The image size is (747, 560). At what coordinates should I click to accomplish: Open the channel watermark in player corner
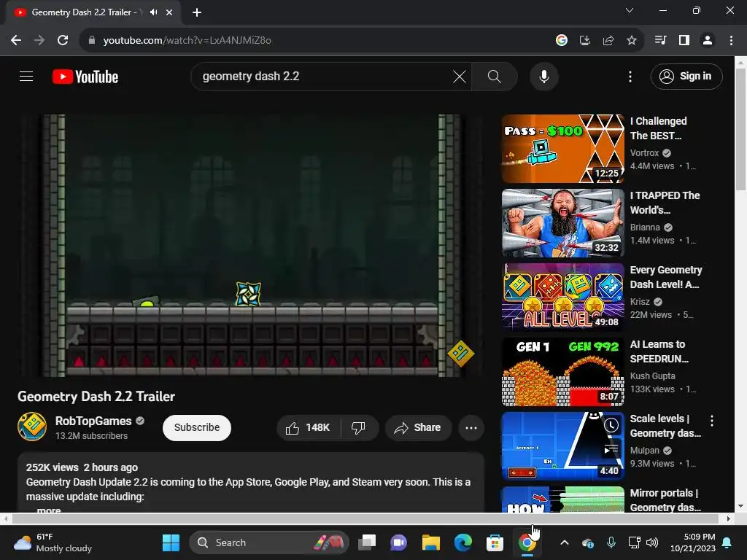click(x=460, y=354)
